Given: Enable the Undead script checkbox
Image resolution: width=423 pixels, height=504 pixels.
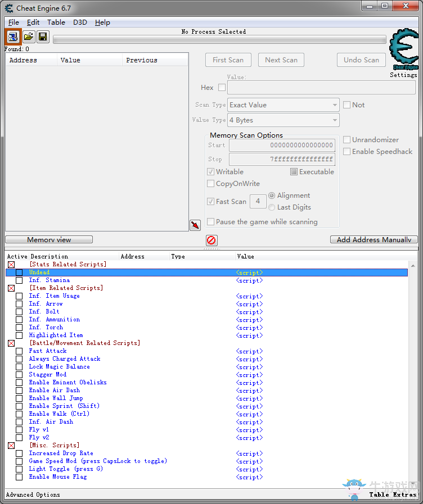Looking at the screenshot, I should click(19, 273).
